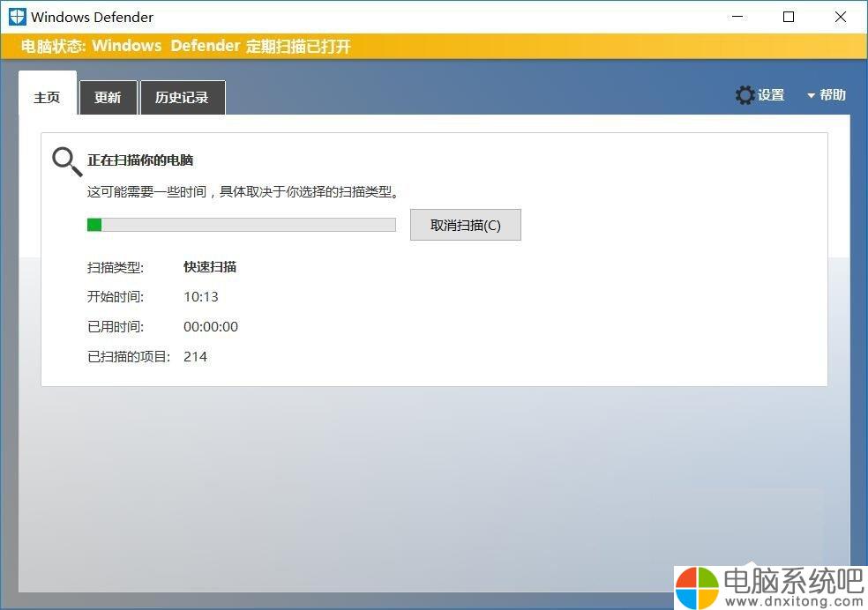The height and width of the screenshot is (610, 868).
Task: Maximize the Windows Defender window
Action: (x=789, y=17)
